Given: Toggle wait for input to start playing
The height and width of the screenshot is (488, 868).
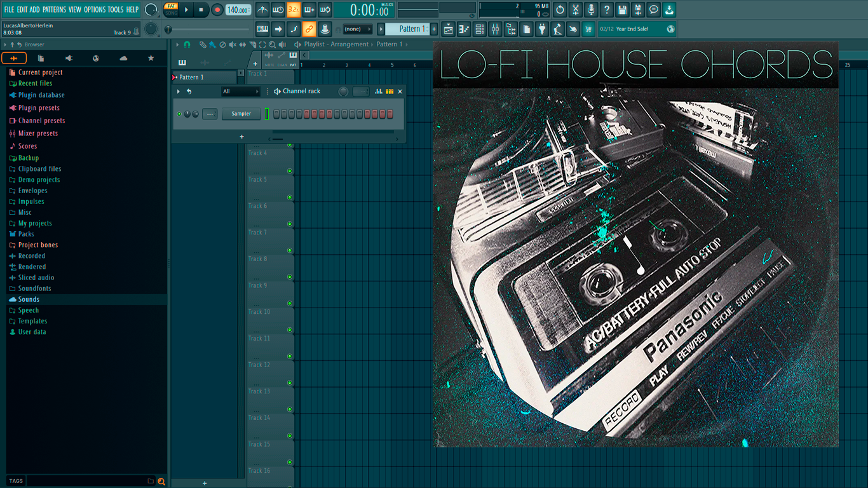Looking at the screenshot, I should pyautogui.click(x=278, y=10).
